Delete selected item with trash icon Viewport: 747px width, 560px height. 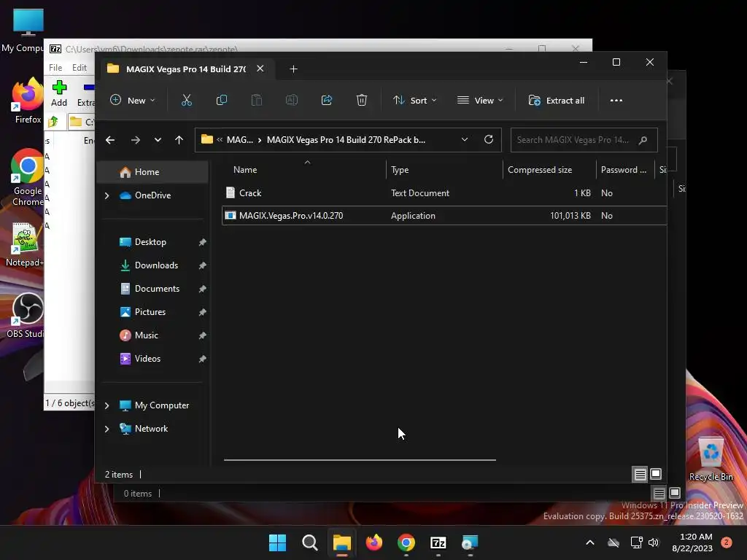362,101
